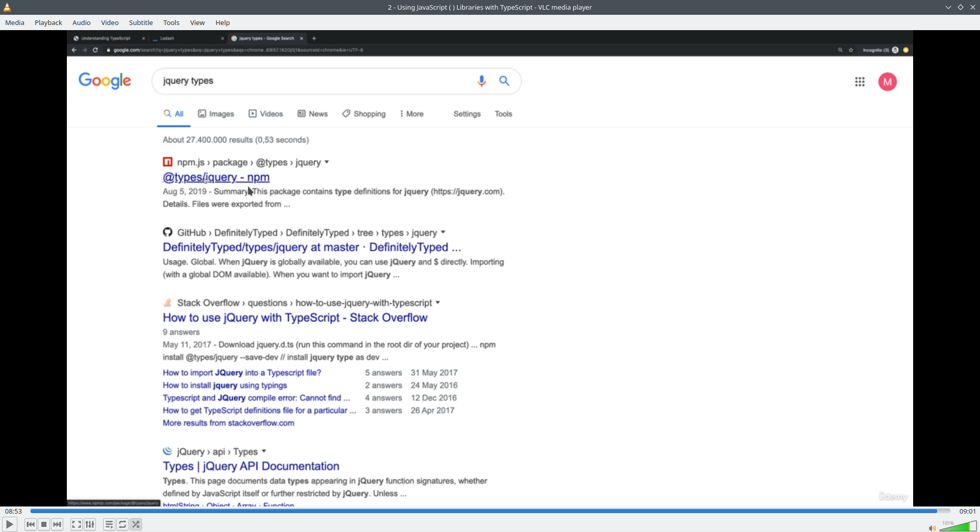Screen dimensions: 980x532
Task: Open the Google apps grid icon
Action: 860,82
